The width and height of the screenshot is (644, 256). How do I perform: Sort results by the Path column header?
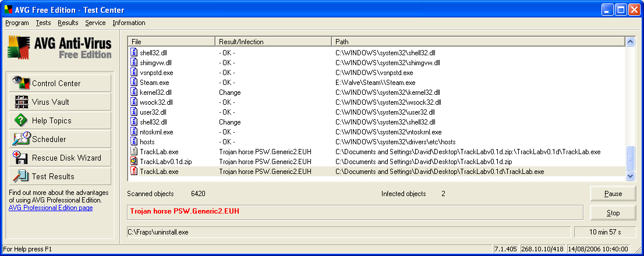478,42
